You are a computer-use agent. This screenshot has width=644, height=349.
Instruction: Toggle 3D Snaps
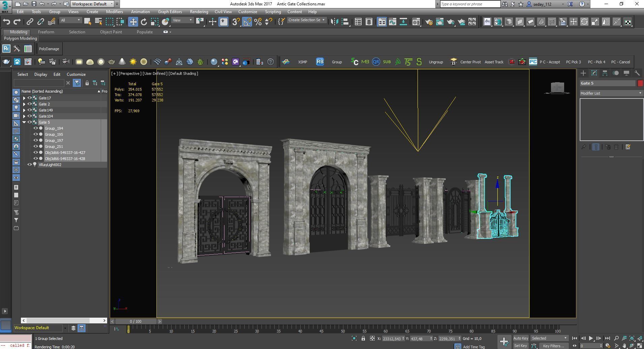[x=236, y=22]
